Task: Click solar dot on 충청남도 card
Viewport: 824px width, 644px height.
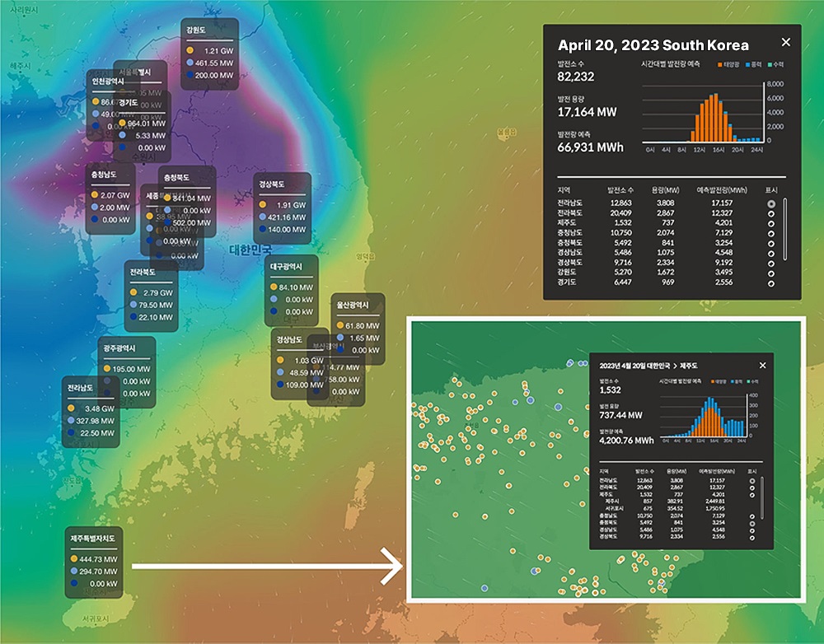Action: click(x=95, y=194)
